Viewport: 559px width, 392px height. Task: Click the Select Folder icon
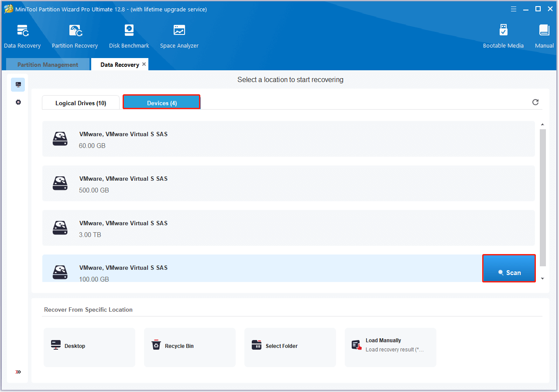click(257, 345)
